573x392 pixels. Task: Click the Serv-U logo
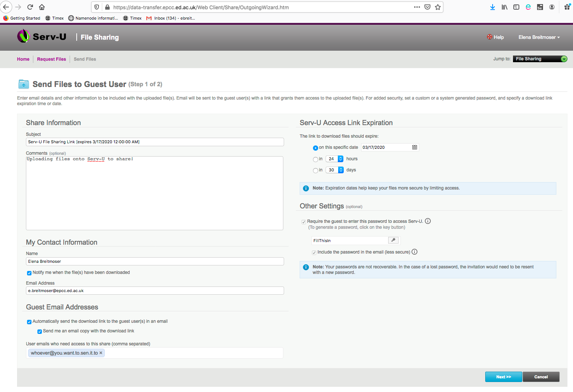41,36
